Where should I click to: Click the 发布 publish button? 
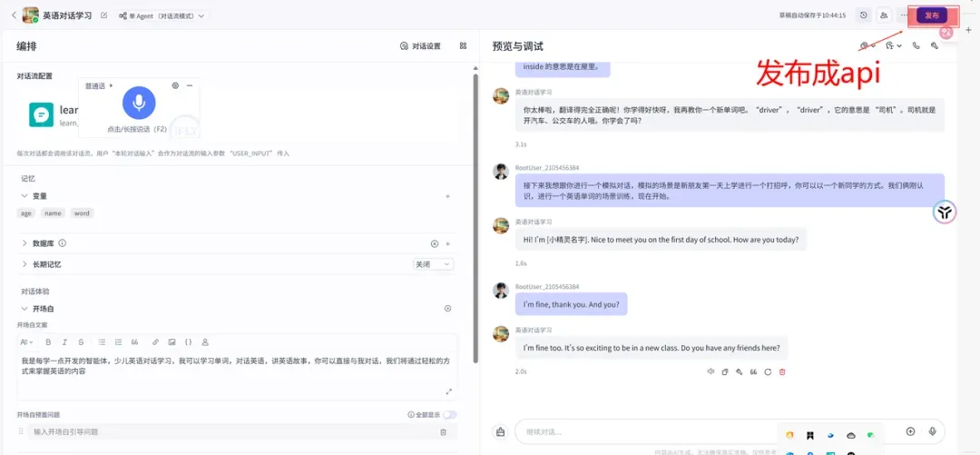click(x=932, y=15)
